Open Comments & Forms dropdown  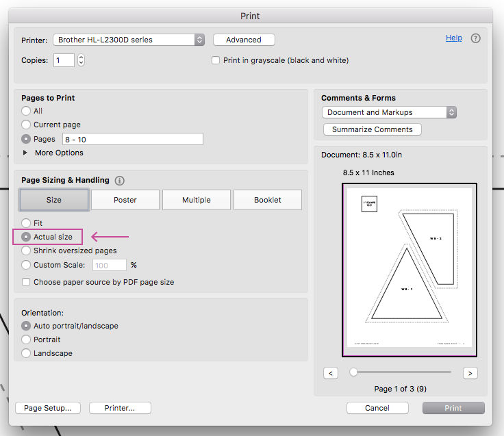point(389,112)
